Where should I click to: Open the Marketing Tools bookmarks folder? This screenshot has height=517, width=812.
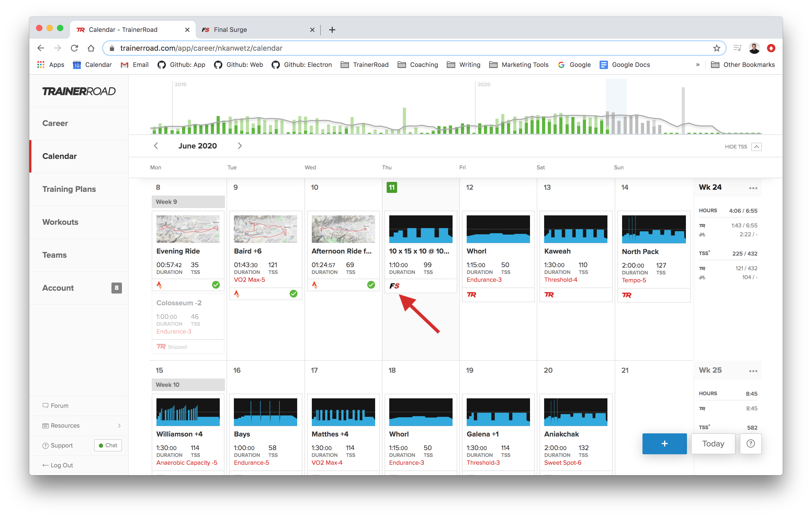[519, 65]
